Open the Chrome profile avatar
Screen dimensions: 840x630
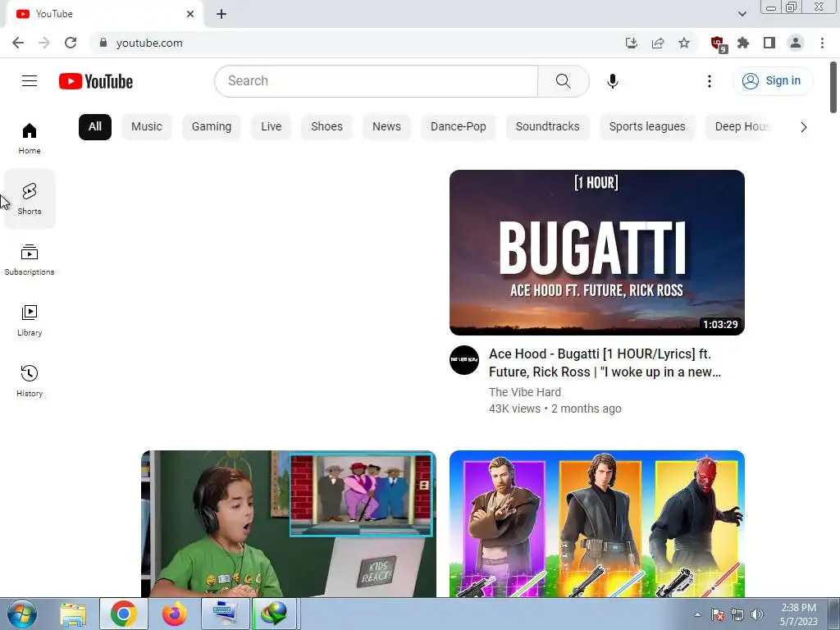796,43
